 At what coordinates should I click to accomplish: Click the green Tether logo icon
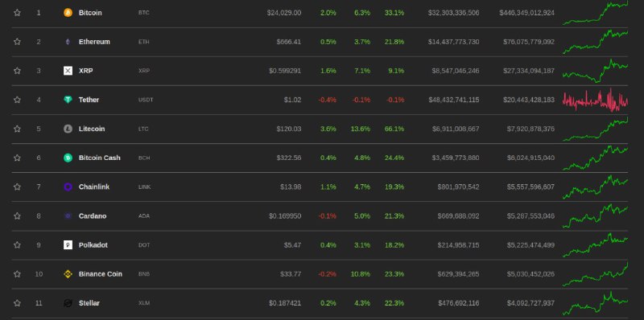tap(68, 100)
